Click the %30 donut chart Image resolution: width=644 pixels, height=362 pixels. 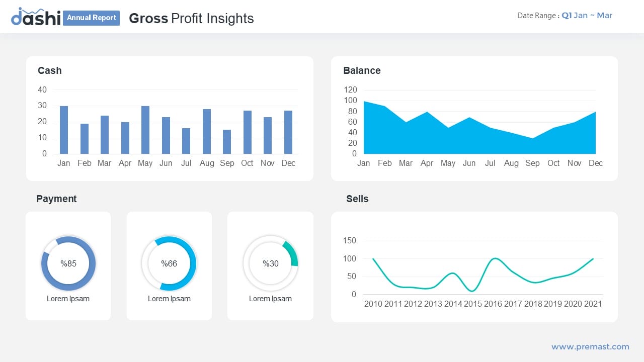(x=271, y=263)
